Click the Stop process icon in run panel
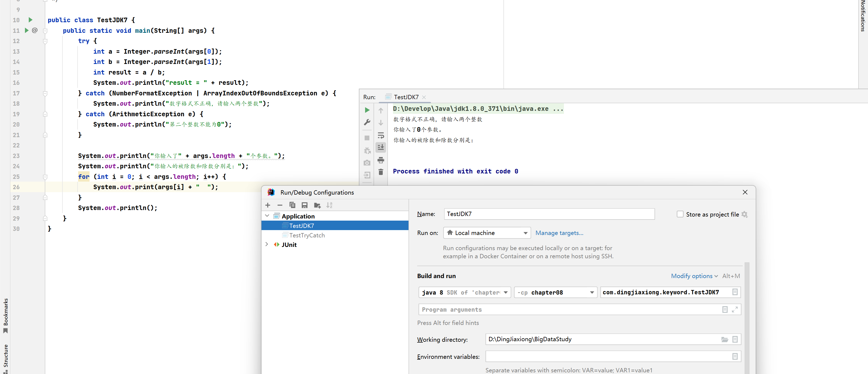 [367, 137]
